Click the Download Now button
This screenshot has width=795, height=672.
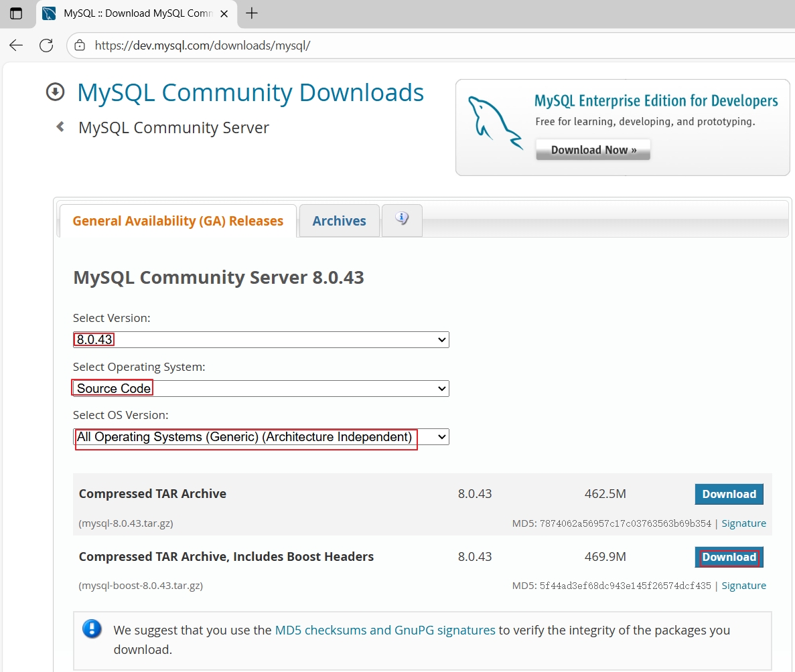593,150
